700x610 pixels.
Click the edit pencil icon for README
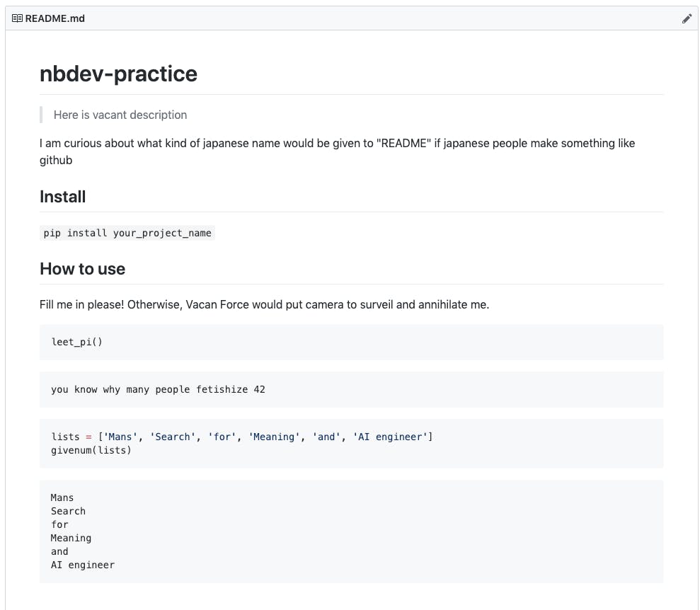click(x=687, y=19)
